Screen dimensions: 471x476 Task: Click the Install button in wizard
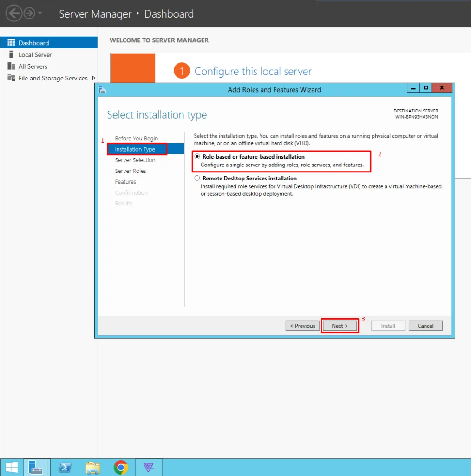388,326
